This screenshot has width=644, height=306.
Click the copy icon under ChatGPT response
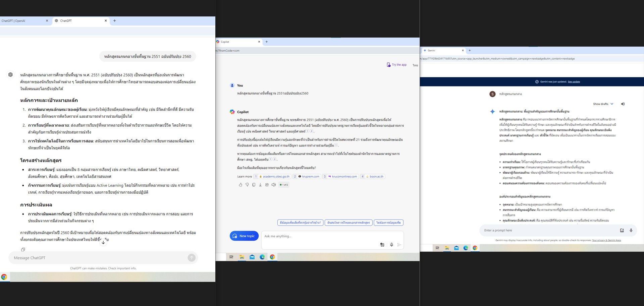coord(23,249)
